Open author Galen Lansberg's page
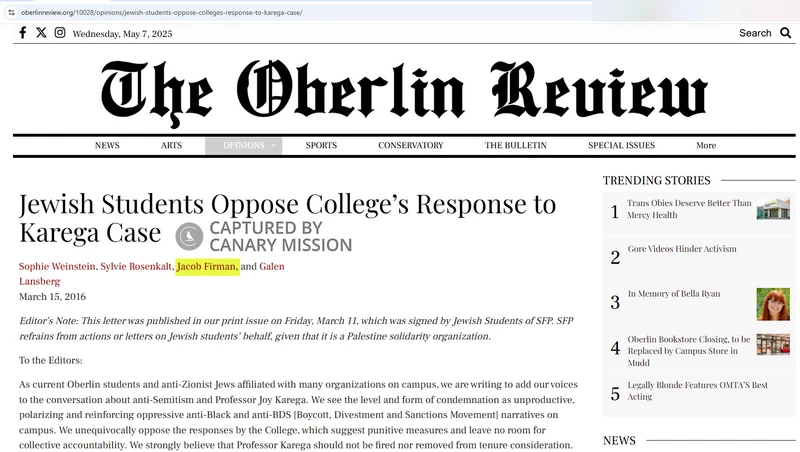Viewport: 800px width, 452px height. [x=271, y=266]
